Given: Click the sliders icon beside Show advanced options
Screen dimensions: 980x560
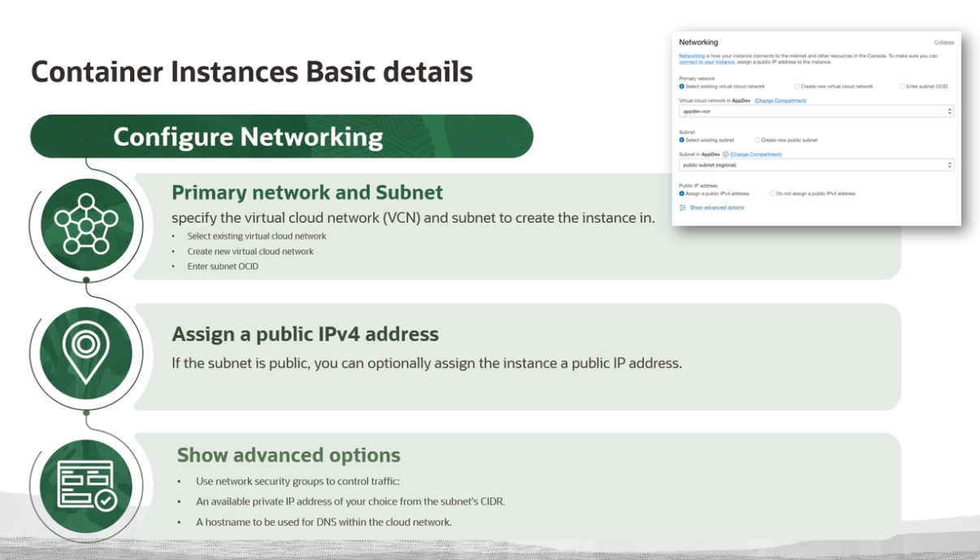Looking at the screenshot, I should pyautogui.click(x=683, y=208).
